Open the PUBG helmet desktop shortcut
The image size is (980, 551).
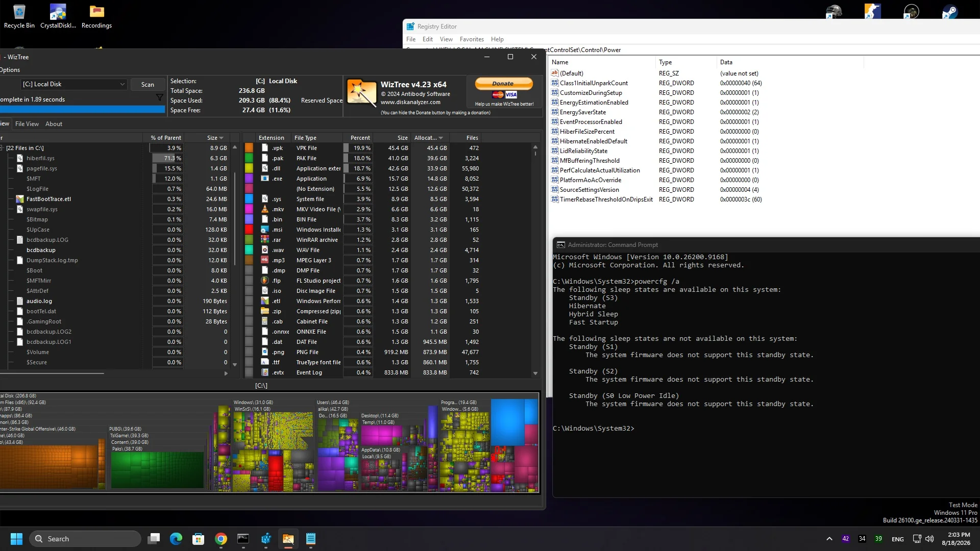pos(834,11)
